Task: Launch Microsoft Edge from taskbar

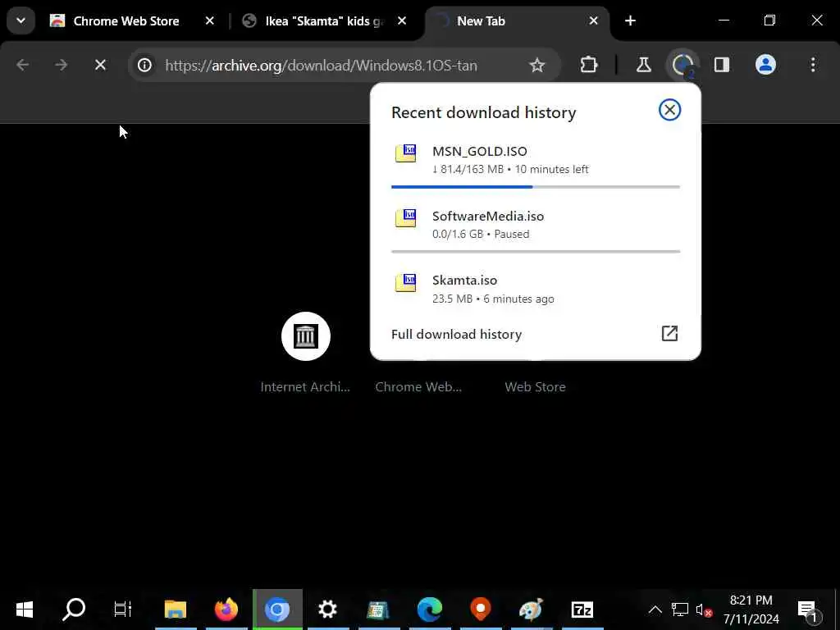Action: pos(430,609)
